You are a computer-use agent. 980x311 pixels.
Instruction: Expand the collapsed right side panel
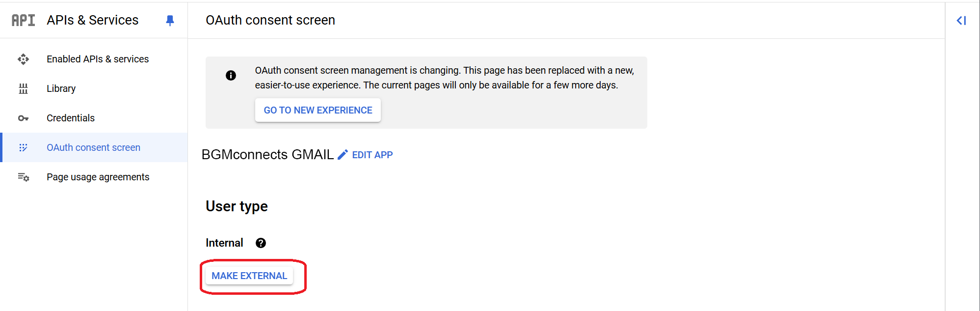[961, 21]
